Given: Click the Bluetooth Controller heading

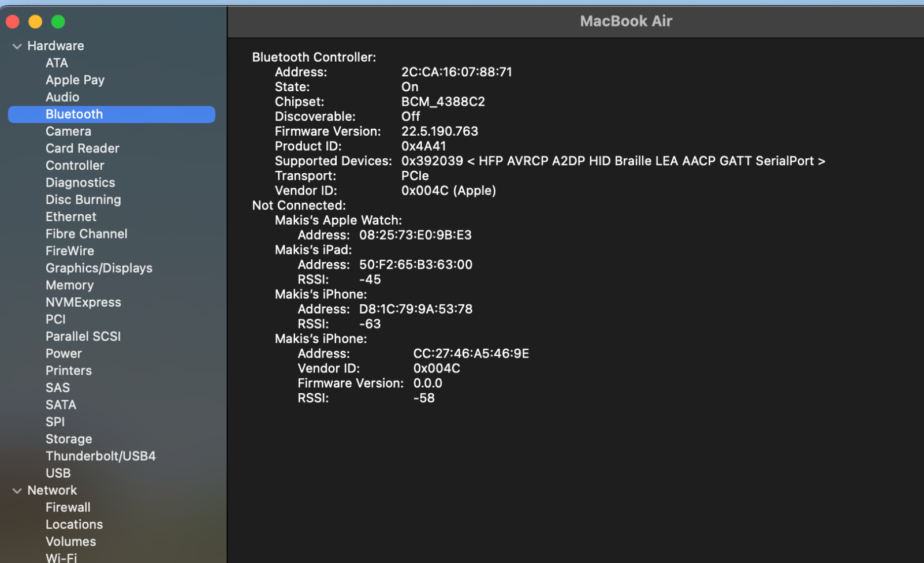Looking at the screenshot, I should [x=314, y=57].
